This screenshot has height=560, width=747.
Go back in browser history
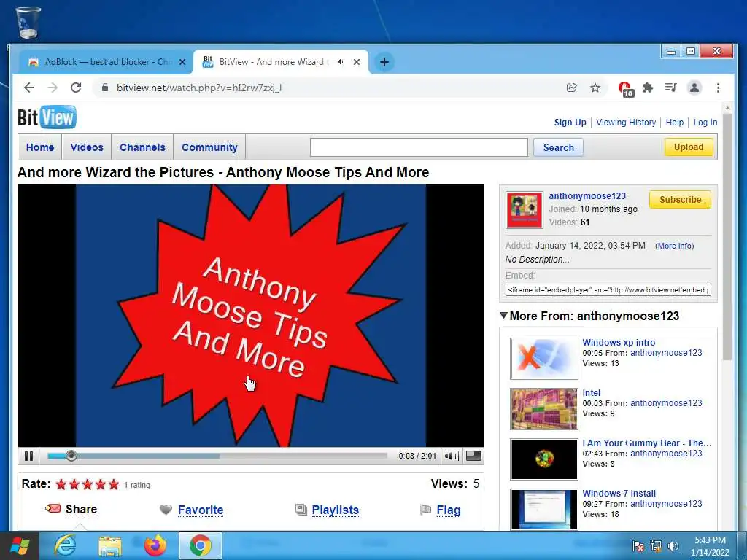29,87
